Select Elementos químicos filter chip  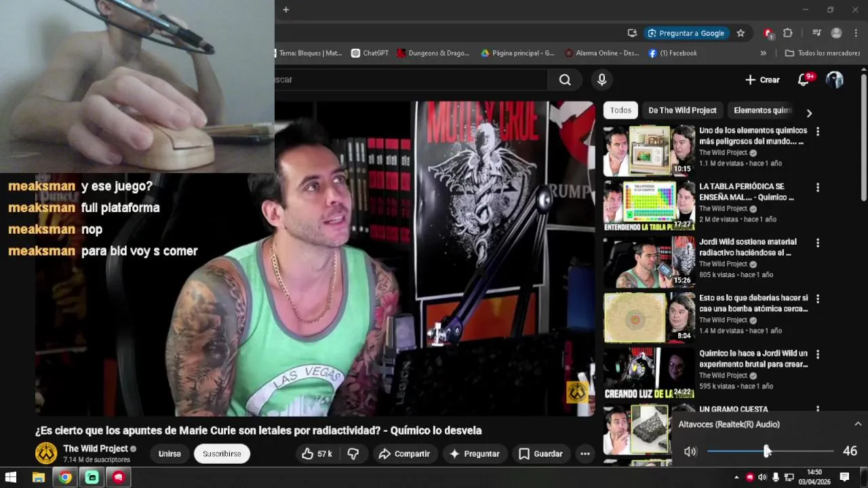[763, 110]
